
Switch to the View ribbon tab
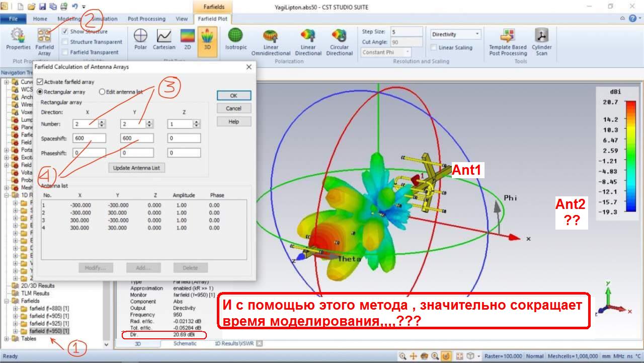pos(182,19)
